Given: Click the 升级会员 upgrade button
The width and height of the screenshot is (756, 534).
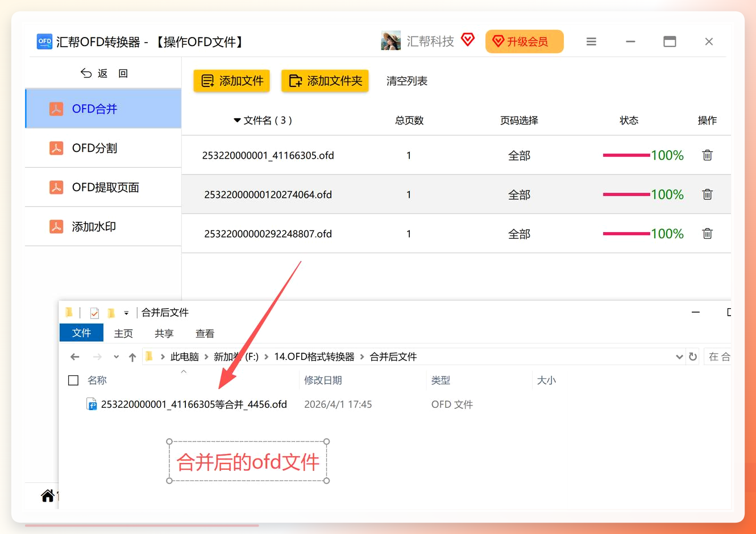Looking at the screenshot, I should (x=525, y=42).
